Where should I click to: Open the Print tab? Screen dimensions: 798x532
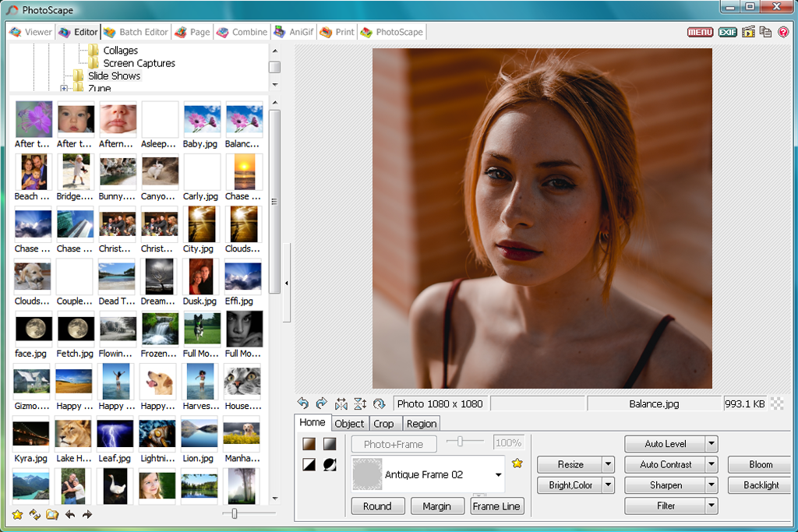(337, 32)
